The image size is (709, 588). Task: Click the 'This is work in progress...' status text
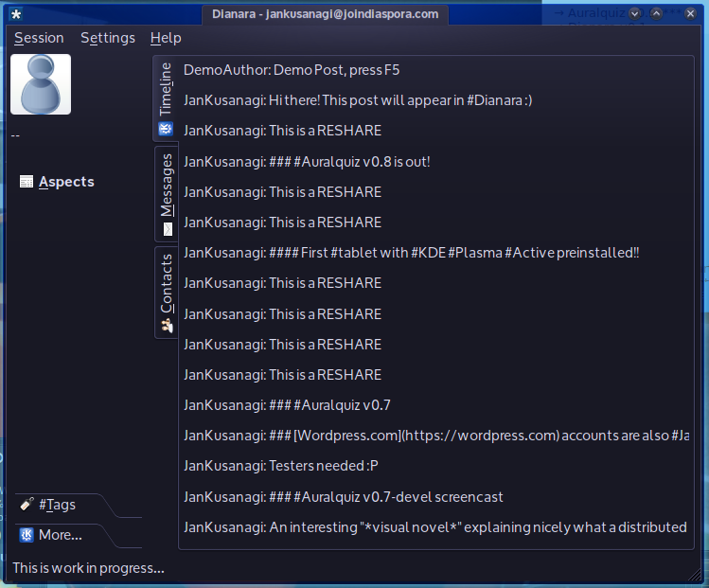tap(89, 568)
